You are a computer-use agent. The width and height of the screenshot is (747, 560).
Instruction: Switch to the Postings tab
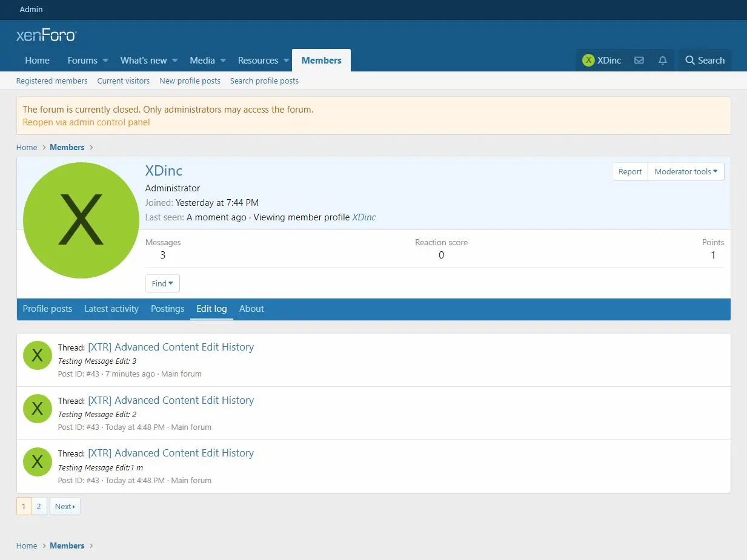tap(167, 309)
